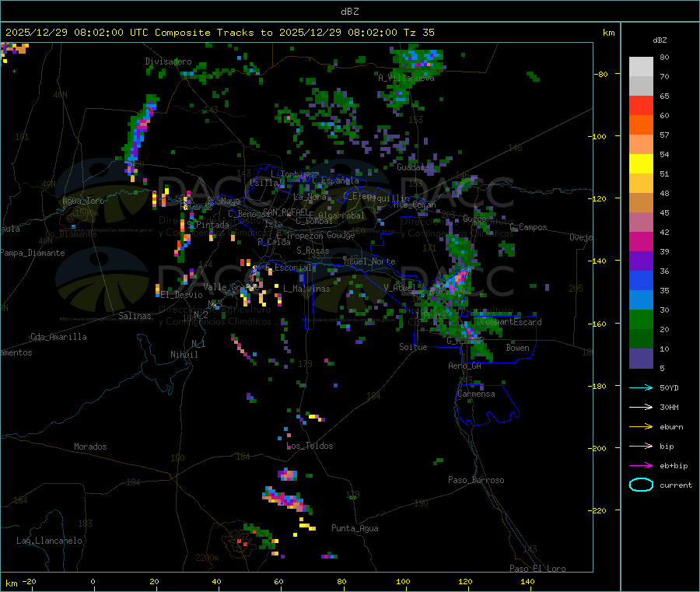This screenshot has height=592, width=700.
Task: Click the Cda_Amarilla map label
Action: 58,337
